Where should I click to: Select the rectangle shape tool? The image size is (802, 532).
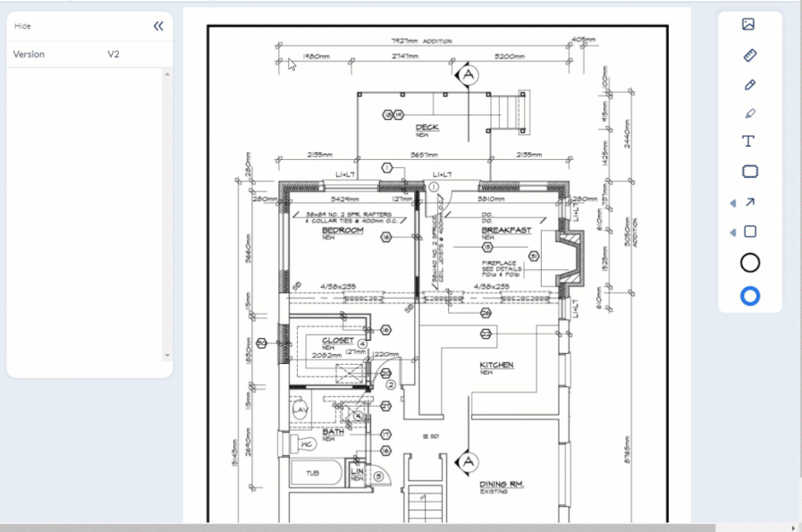coord(750,232)
